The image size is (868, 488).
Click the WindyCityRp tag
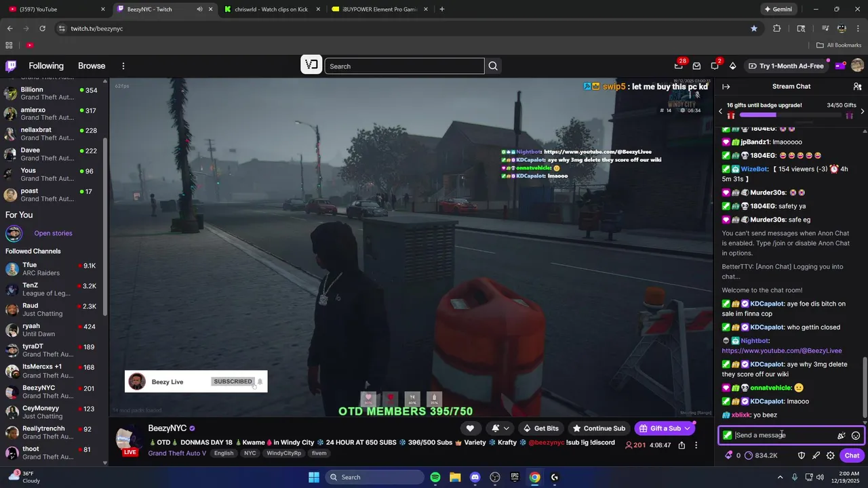(x=284, y=453)
